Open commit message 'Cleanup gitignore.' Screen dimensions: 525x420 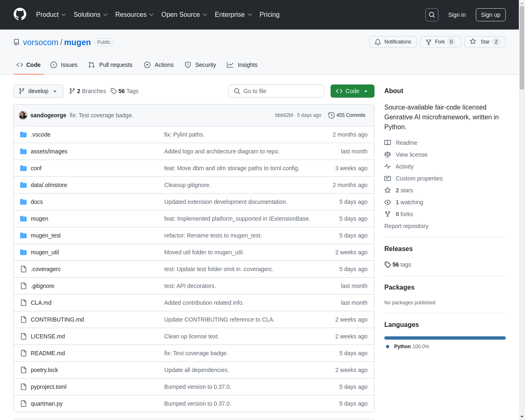click(187, 185)
